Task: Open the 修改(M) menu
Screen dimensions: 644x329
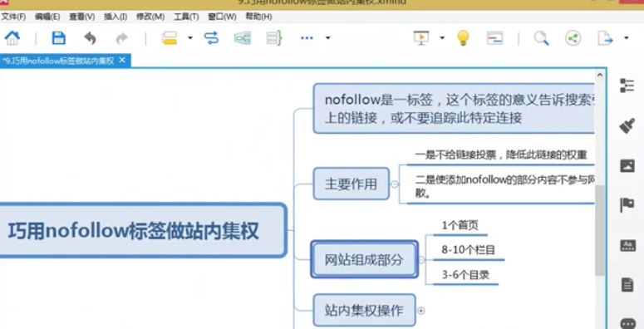Action: tap(150, 17)
